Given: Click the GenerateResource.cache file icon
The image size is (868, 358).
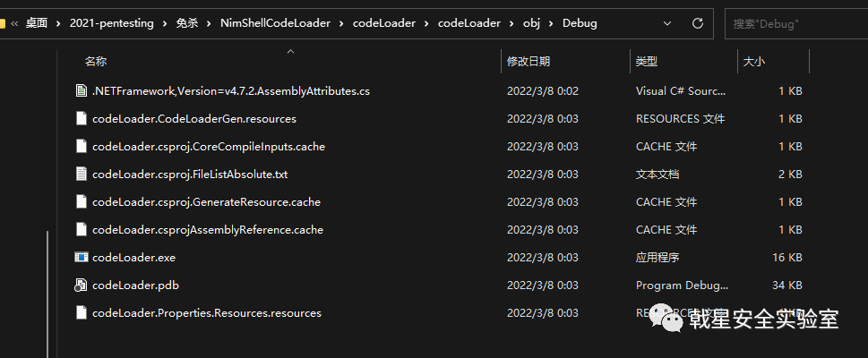Looking at the screenshot, I should [82, 201].
